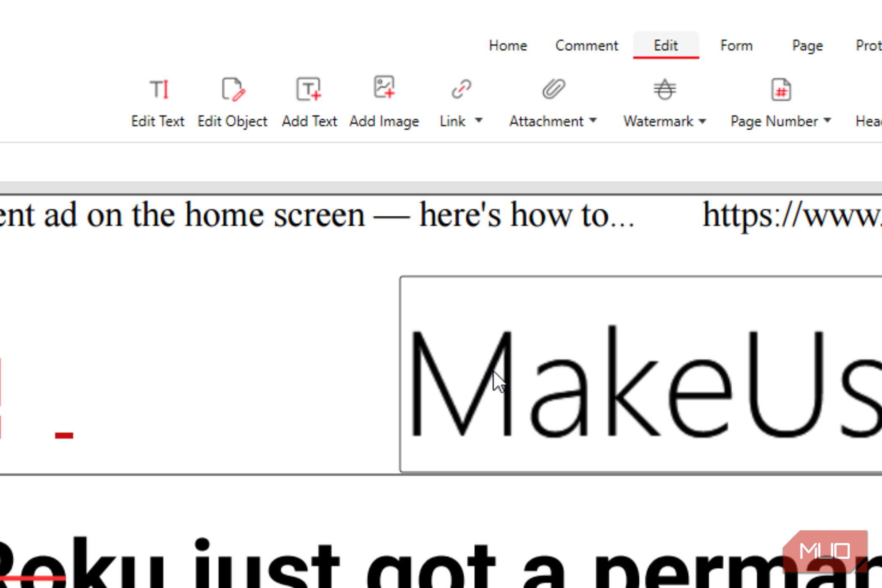The height and width of the screenshot is (588, 882).
Task: Click the Watermark label text
Action: pyautogui.click(x=658, y=121)
